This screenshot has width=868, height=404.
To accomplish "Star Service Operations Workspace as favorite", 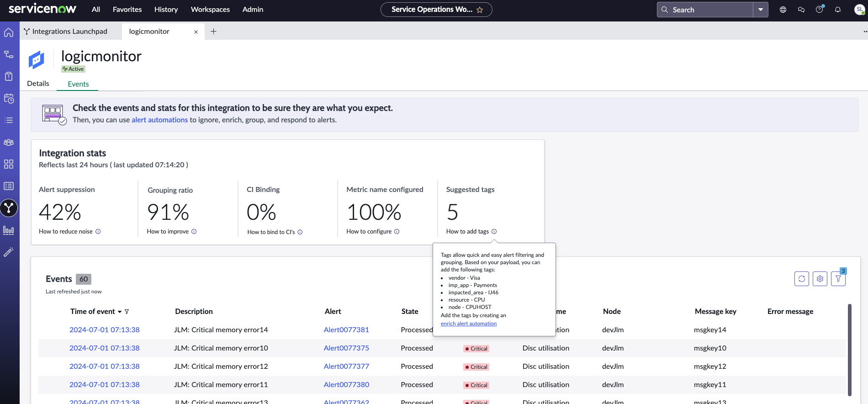I will (x=480, y=10).
